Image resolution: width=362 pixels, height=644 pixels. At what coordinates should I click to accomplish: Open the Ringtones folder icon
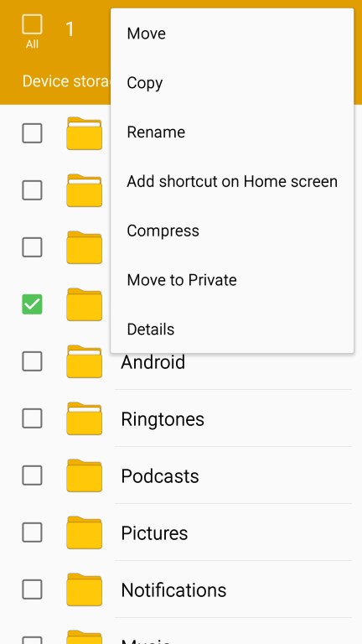pos(84,418)
